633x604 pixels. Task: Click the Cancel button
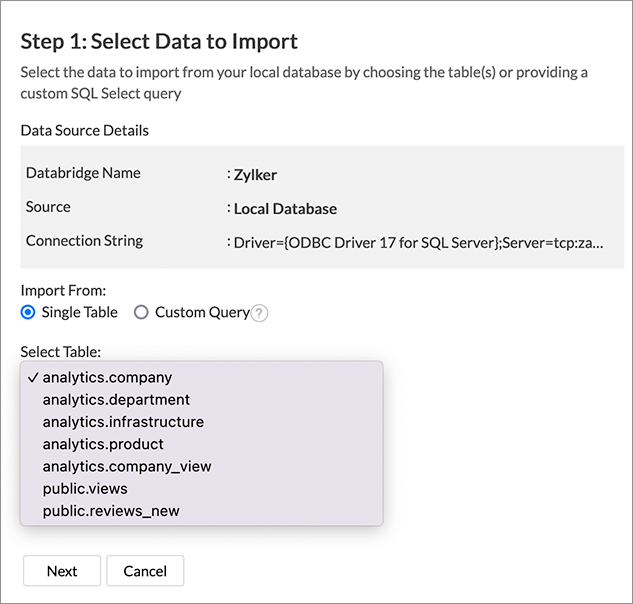[x=145, y=571]
